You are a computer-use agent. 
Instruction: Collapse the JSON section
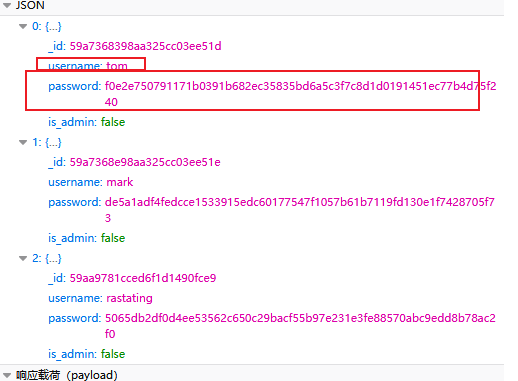[7, 5]
